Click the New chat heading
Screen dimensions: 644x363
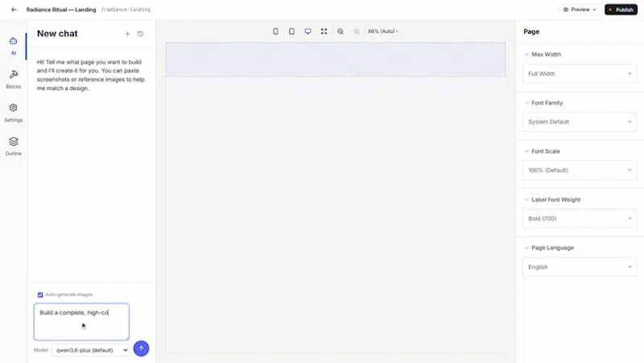coord(57,34)
